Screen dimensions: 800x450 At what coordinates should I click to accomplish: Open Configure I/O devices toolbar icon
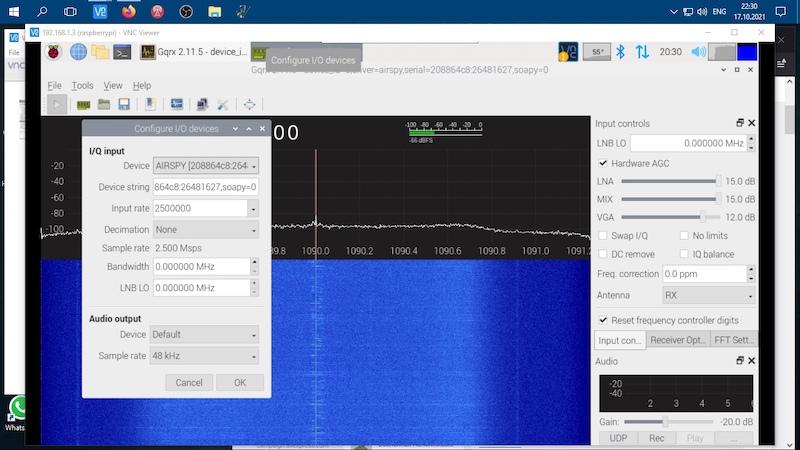tap(84, 104)
